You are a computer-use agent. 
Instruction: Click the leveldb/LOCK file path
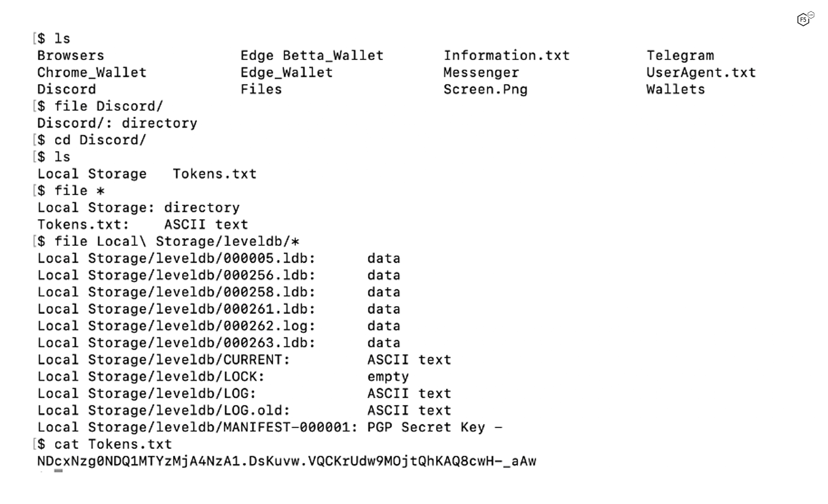click(151, 377)
